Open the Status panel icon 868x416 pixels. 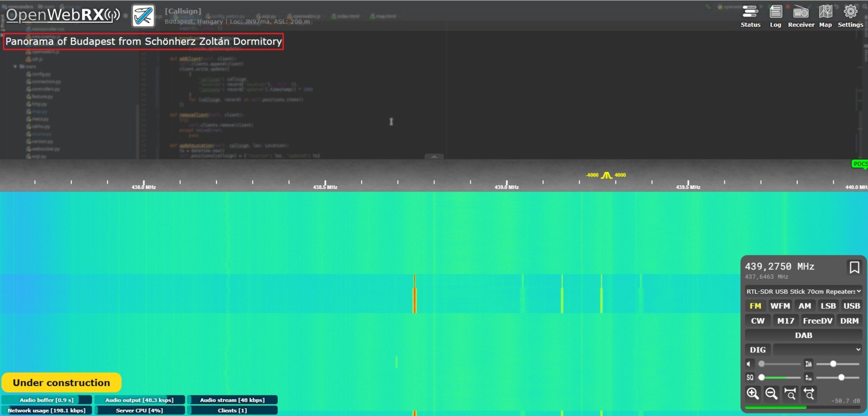[x=750, y=16]
